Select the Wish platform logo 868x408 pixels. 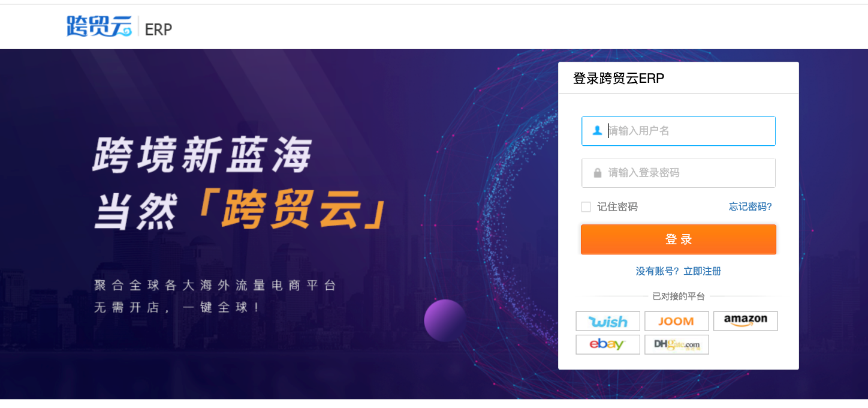click(608, 321)
